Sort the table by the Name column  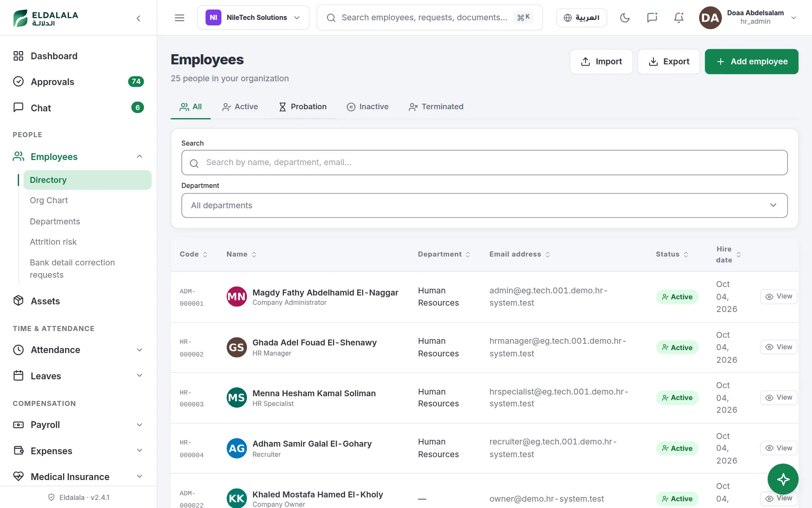tap(241, 254)
